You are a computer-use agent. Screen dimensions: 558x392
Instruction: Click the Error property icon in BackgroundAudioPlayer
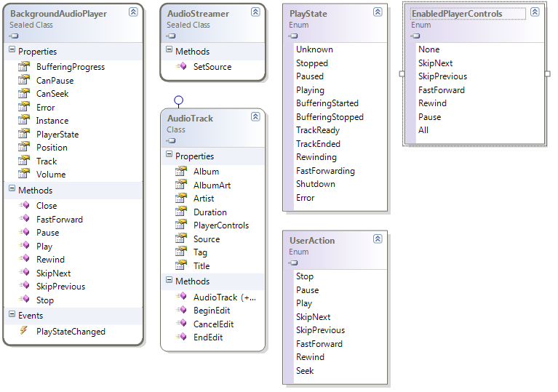pyautogui.click(x=24, y=107)
